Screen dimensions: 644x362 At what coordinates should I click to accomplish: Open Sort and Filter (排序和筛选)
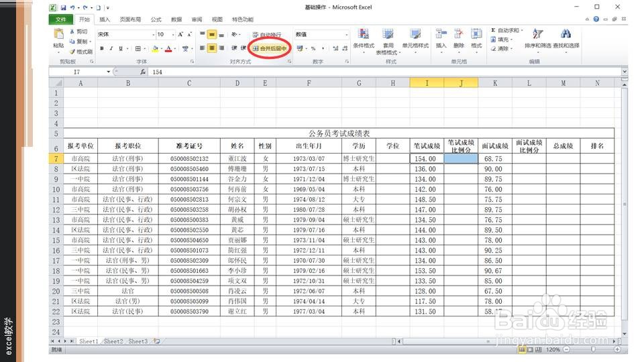coord(537,40)
